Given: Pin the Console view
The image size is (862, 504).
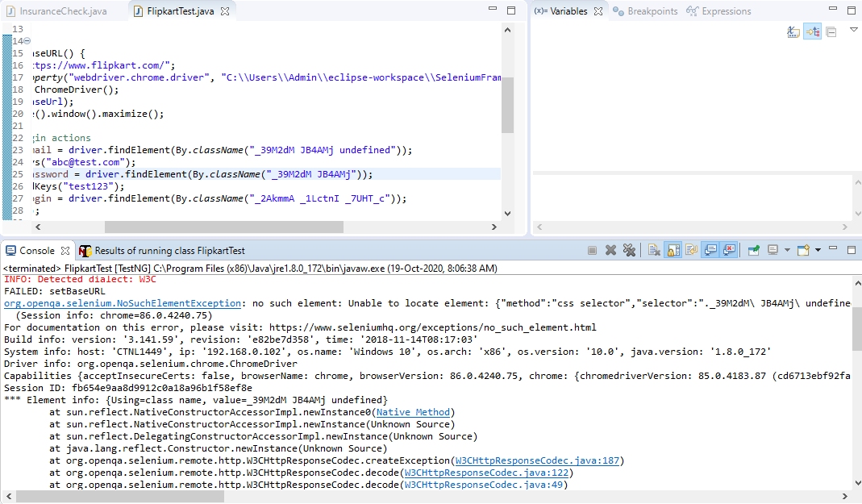Looking at the screenshot, I should point(753,250).
